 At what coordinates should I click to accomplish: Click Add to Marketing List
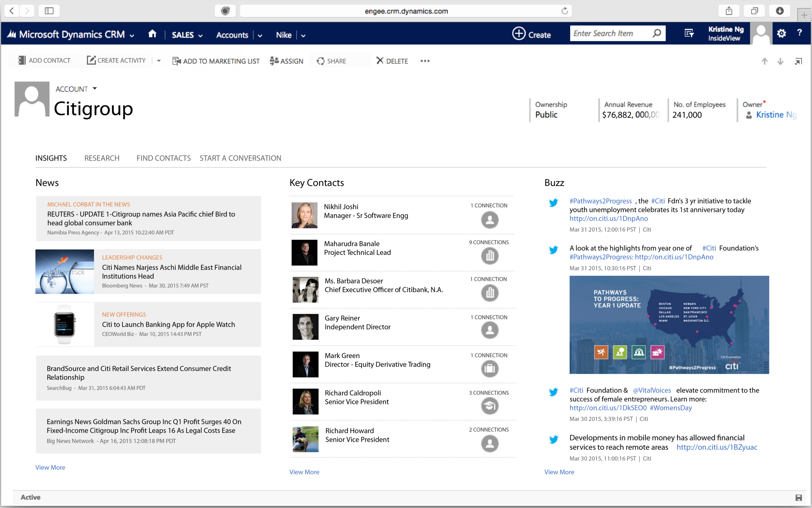(216, 61)
